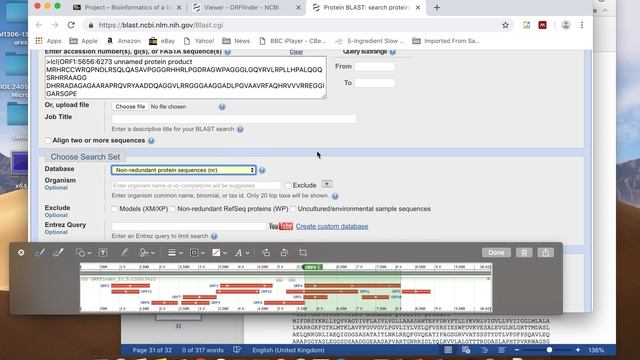This screenshot has width=640, height=360.
Task: Delete the screenshot with the trash icon
Action: pos(524,253)
